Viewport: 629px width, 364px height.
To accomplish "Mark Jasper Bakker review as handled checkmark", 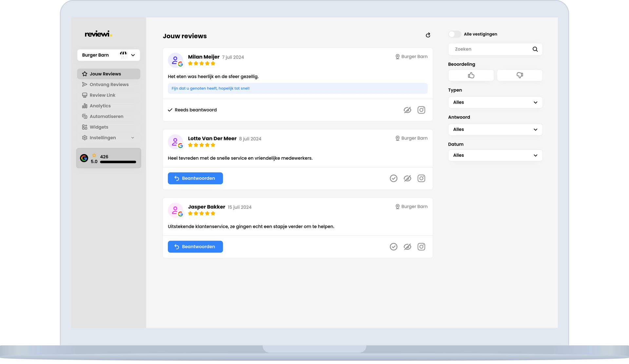I will pos(393,247).
